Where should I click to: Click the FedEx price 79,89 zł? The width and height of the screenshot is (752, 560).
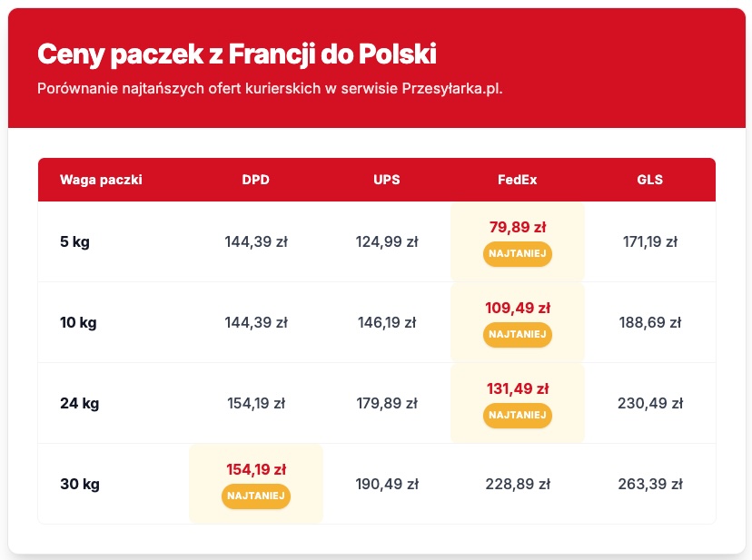(518, 227)
